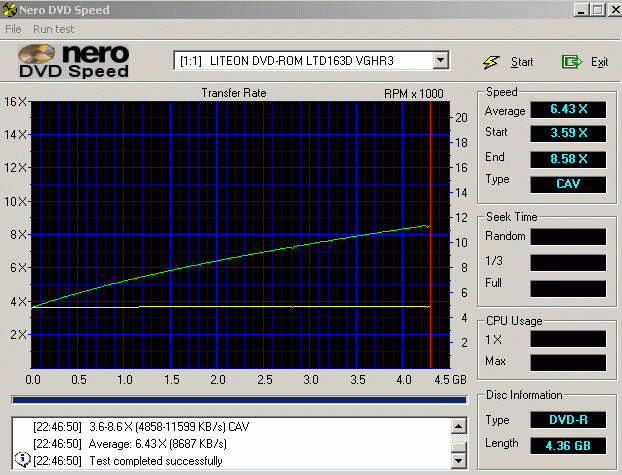Click the Start button label

tap(522, 62)
